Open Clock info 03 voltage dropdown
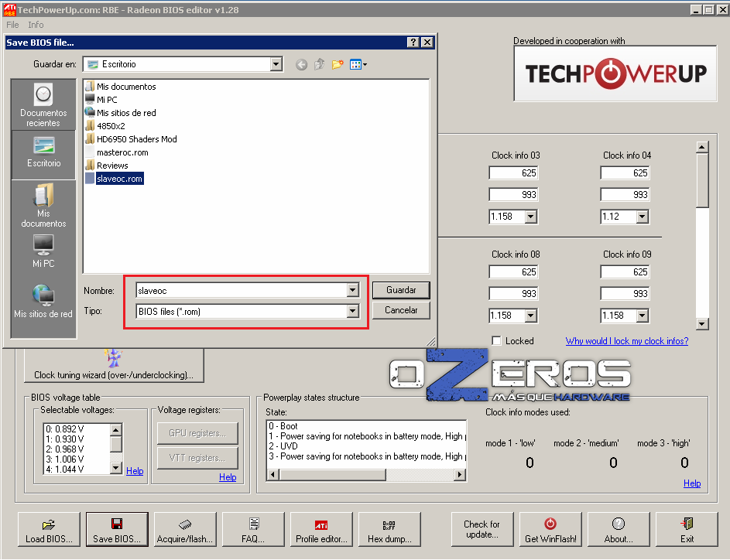 tap(531, 217)
